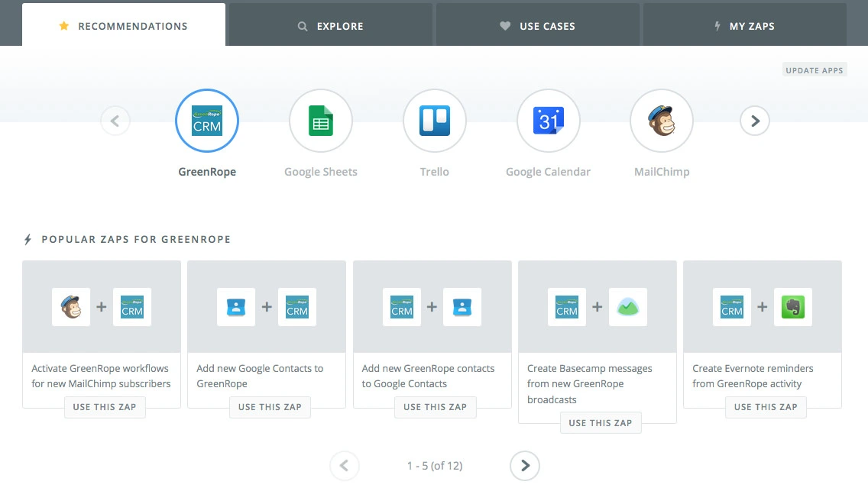868x488 pixels.
Task: Click the lightning bolt icon on My Zaps tab
Action: click(x=717, y=26)
